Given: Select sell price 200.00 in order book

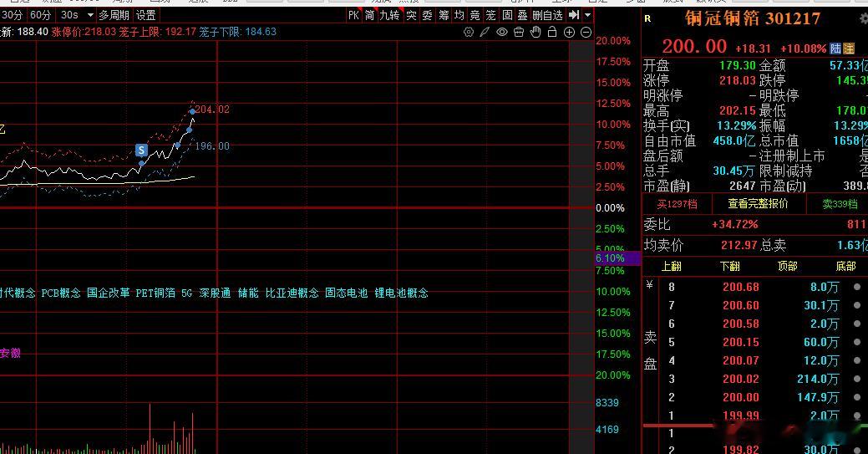Looking at the screenshot, I should tap(741, 397).
